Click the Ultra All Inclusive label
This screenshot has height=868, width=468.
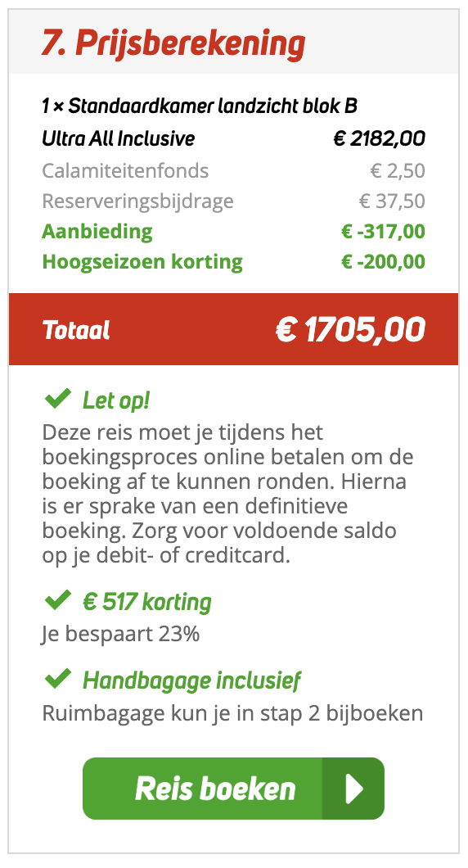[x=119, y=139]
